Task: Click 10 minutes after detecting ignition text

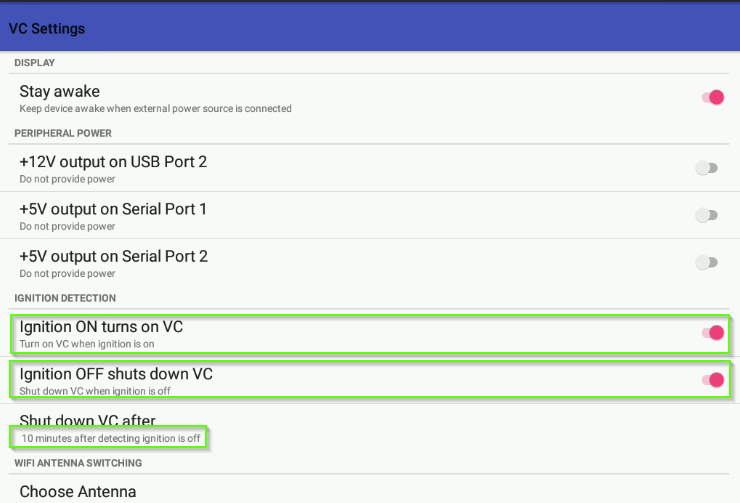Action: click(111, 438)
